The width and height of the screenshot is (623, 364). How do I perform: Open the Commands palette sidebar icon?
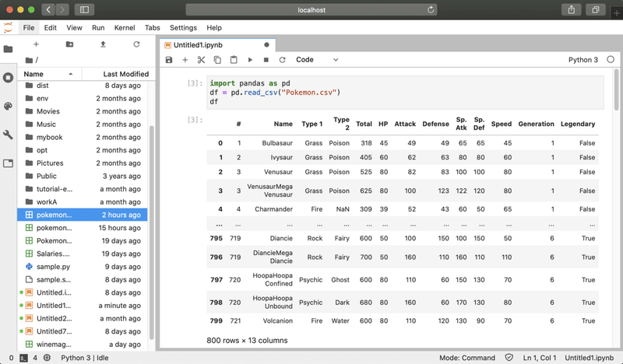point(8,106)
